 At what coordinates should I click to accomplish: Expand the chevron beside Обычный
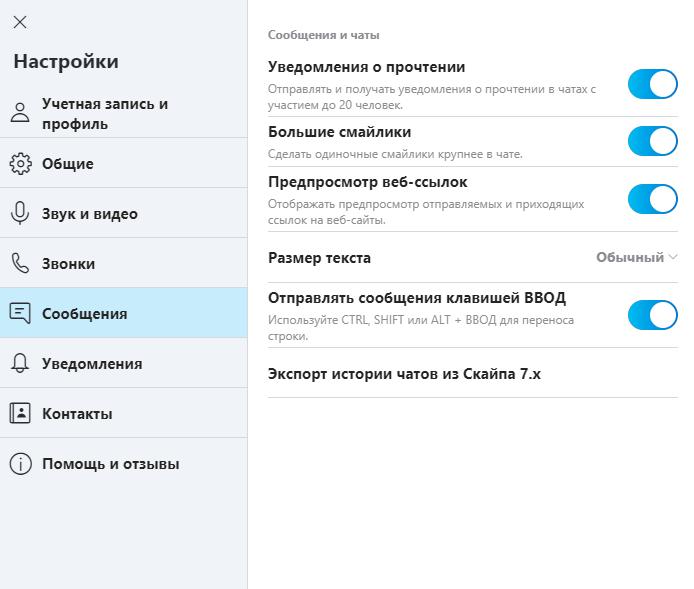(673, 257)
